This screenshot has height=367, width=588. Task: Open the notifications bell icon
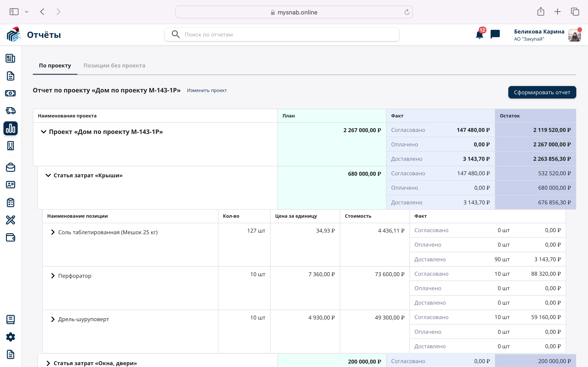point(479,35)
